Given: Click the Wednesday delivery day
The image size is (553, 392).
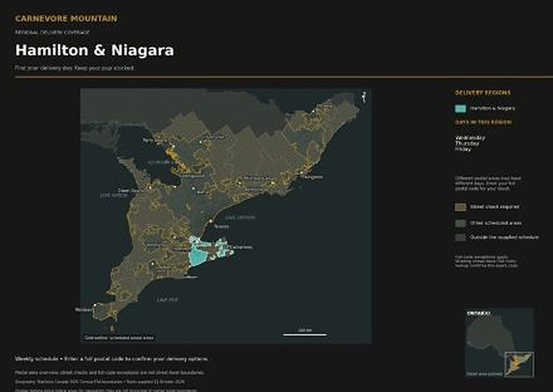Looking at the screenshot, I should 470,138.
